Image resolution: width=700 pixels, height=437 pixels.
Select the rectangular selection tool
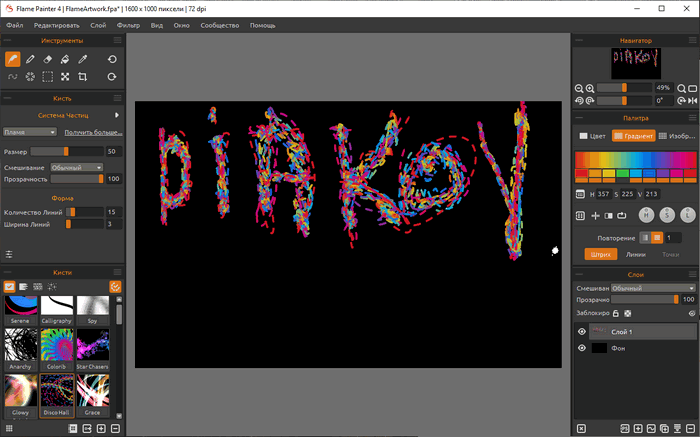coord(48,76)
